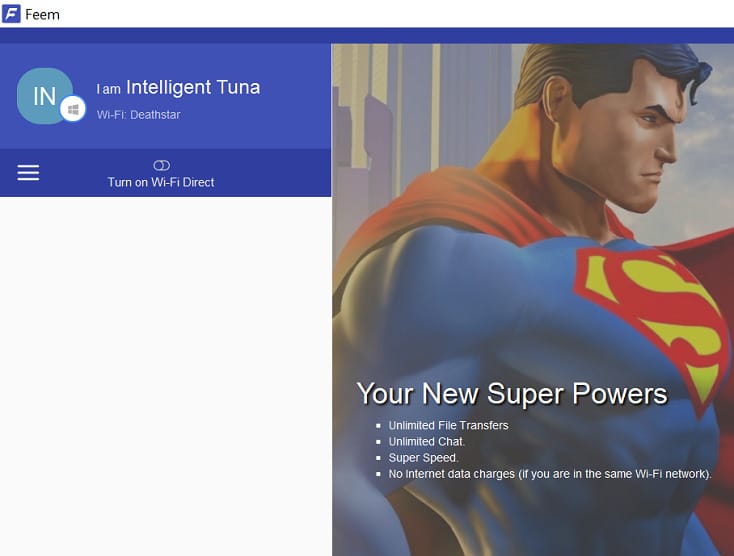Click the Your New Super Powers heading
The height and width of the screenshot is (556, 734).
512,394
